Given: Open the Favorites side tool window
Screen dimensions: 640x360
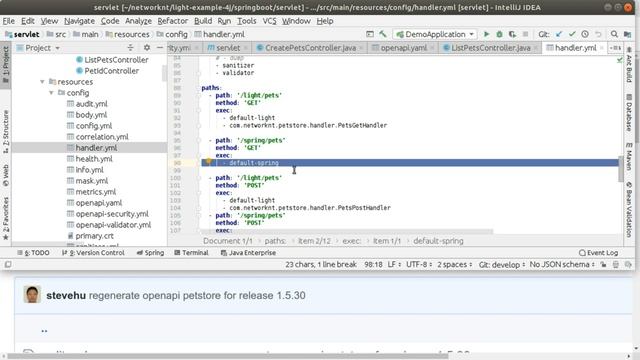Looking at the screenshot, I should coord(6,219).
